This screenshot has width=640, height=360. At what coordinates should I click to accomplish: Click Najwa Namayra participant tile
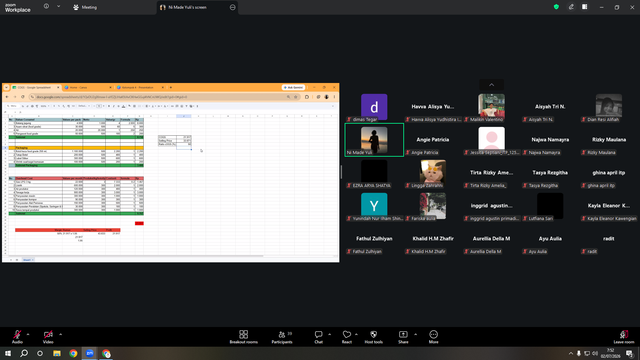550,140
